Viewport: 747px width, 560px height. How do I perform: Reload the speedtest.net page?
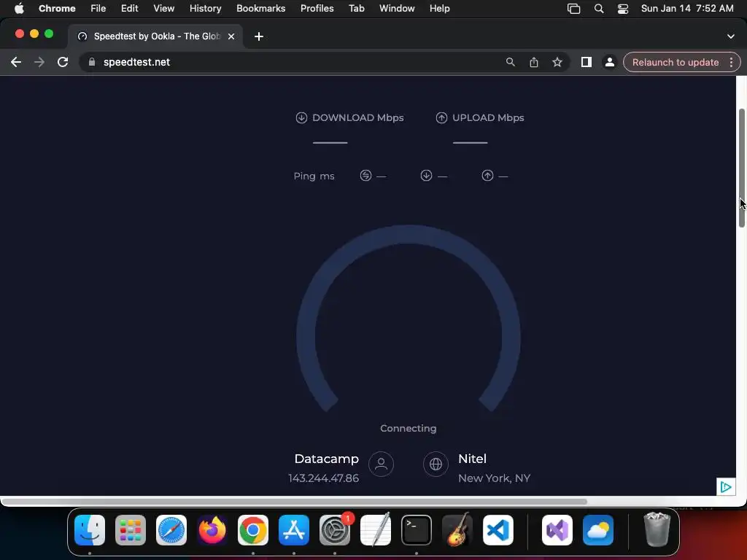click(63, 62)
